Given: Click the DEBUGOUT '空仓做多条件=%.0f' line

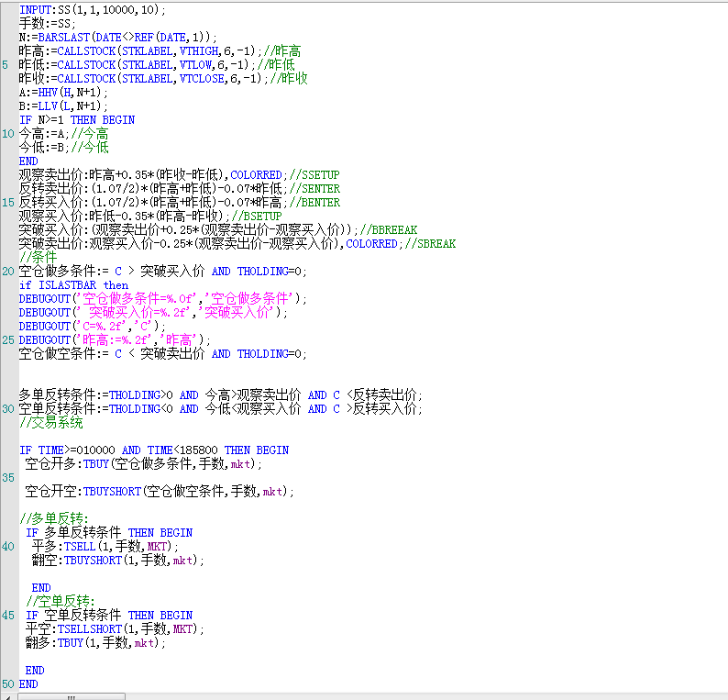Looking at the screenshot, I should coord(163,299).
